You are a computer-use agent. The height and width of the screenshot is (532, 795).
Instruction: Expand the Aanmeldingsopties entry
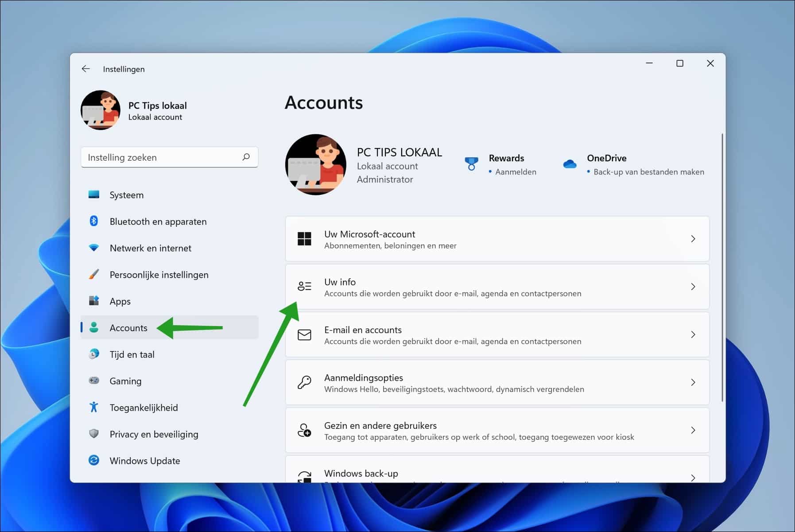click(x=693, y=383)
